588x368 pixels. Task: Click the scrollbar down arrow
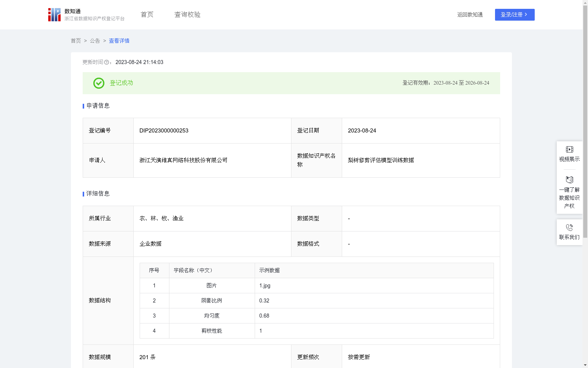(x=585, y=365)
